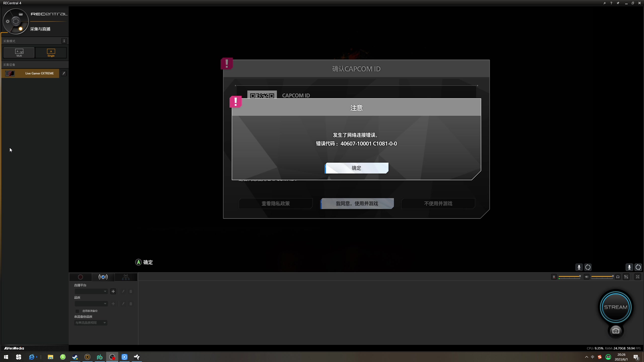
Task: Switch capture mode to Single
Action: (51, 53)
